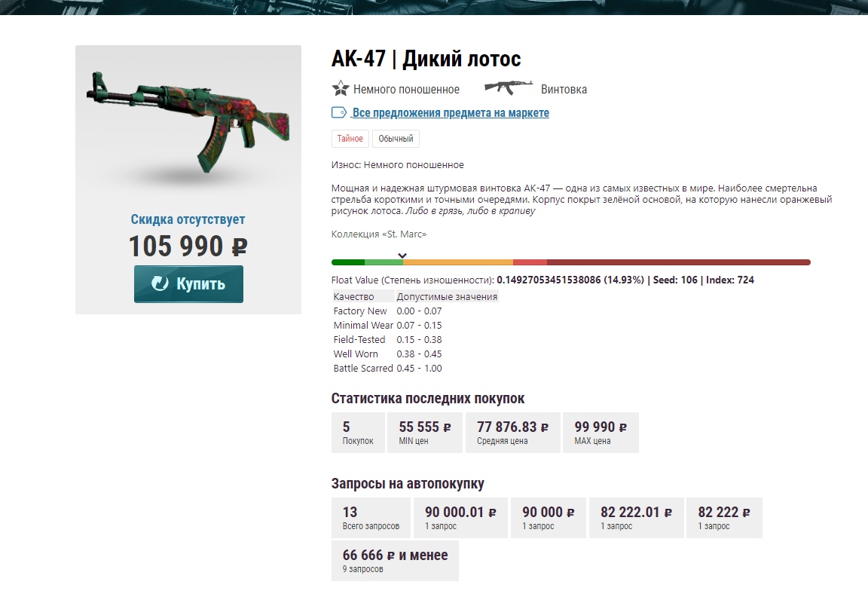Click the dark red Battle Scarred bar segment
The width and height of the screenshot is (868, 597).
[x=679, y=262]
